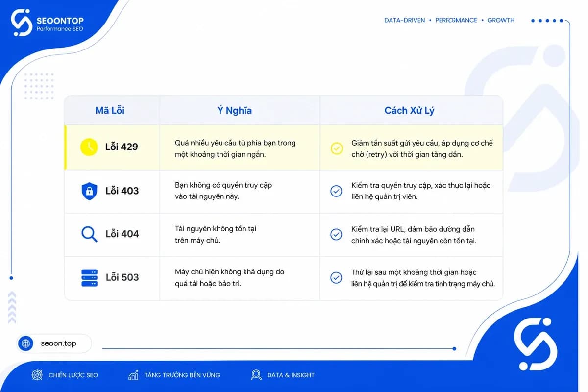Image resolution: width=588 pixels, height=392 pixels.
Task: Click the SEOONTOP logo icon in the header
Action: coord(22,23)
